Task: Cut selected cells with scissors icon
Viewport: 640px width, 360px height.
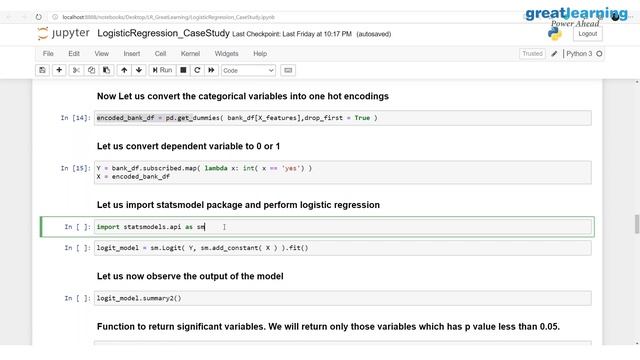Action: pyautogui.click(x=76, y=70)
